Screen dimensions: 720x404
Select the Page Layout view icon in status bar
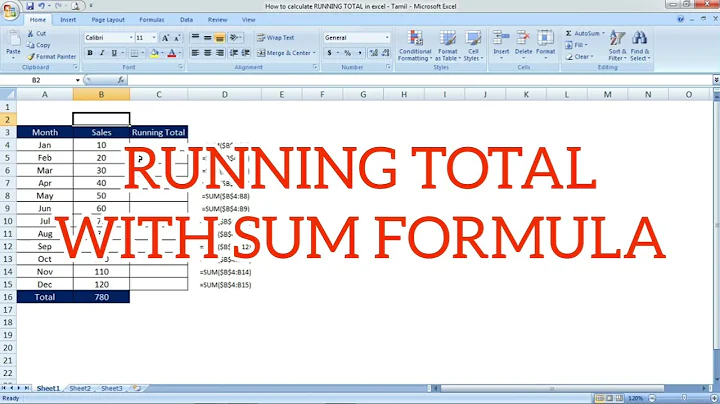(609, 398)
